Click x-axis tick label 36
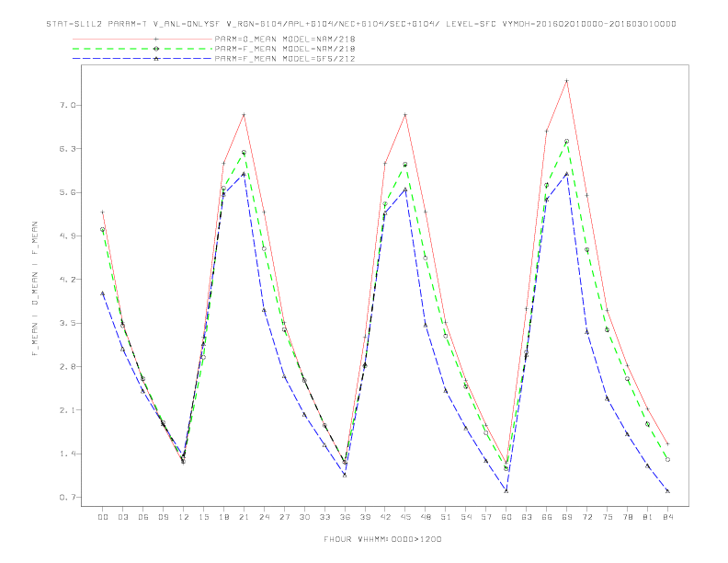This screenshot has width=728, height=563. (x=345, y=517)
